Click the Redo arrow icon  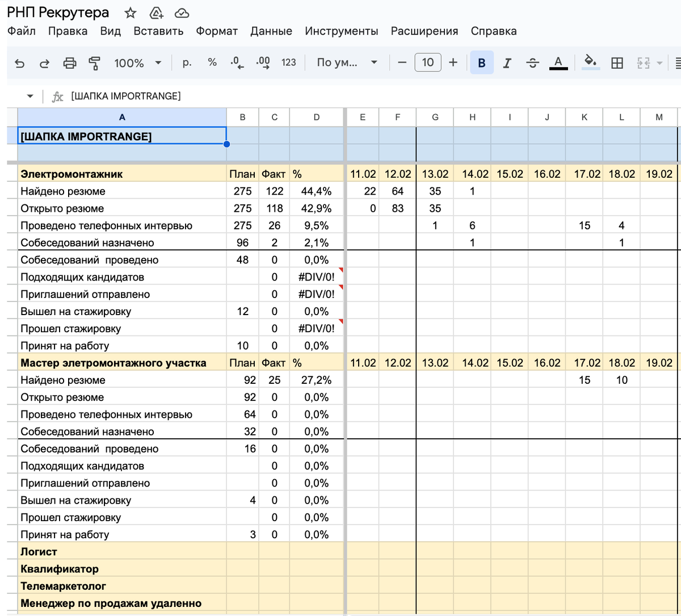[x=44, y=63]
